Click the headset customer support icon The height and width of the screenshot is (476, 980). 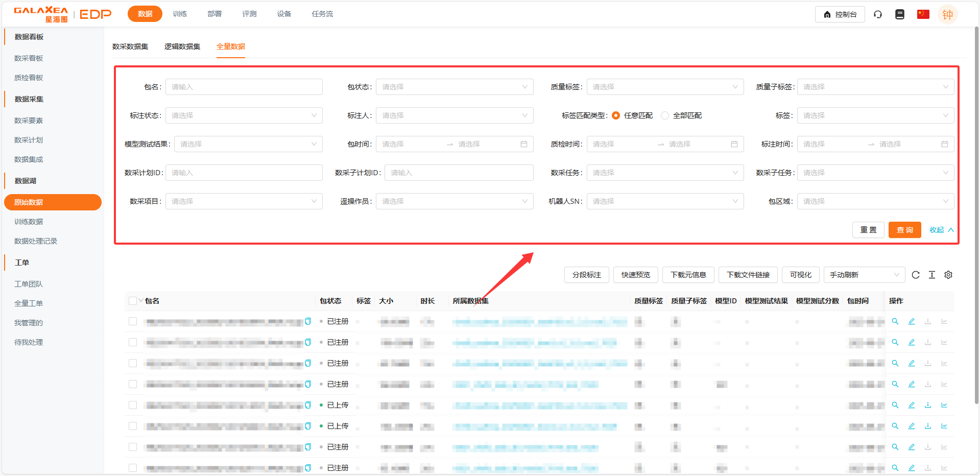coord(878,14)
